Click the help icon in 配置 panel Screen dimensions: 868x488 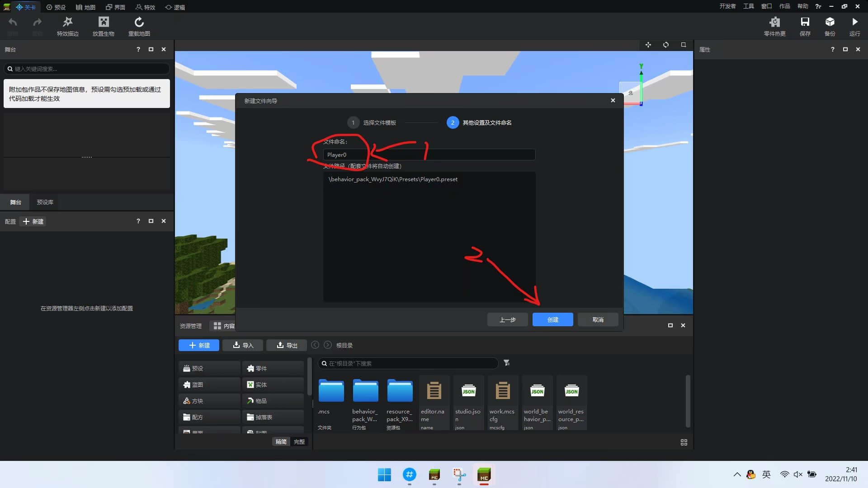(x=138, y=221)
